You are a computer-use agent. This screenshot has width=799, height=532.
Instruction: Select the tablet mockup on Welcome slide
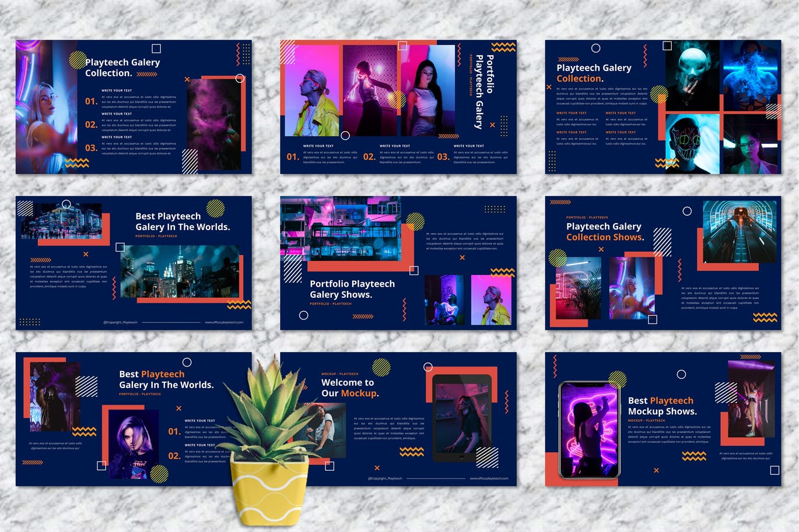462,418
